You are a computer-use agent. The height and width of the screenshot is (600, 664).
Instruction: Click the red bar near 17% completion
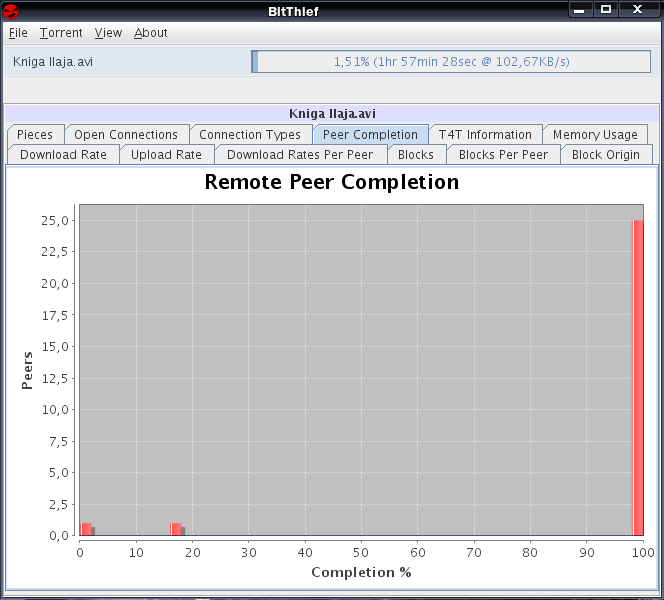tap(176, 529)
